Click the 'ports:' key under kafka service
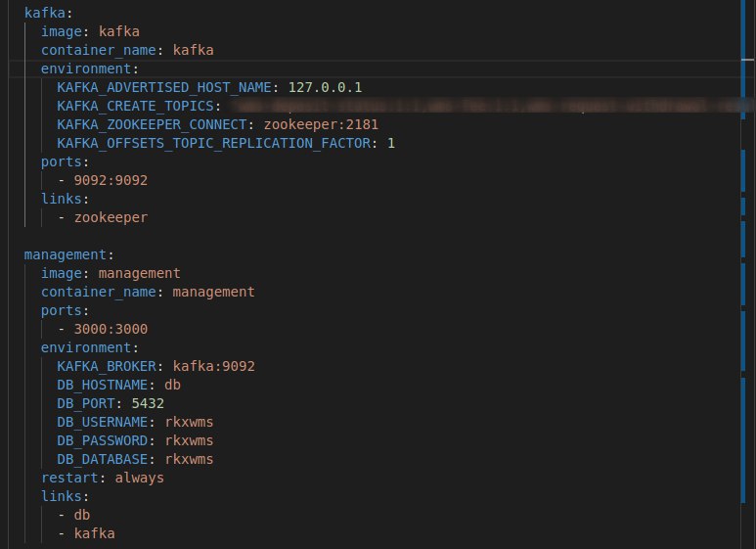Viewport: 756px width, 549px height. tap(66, 161)
